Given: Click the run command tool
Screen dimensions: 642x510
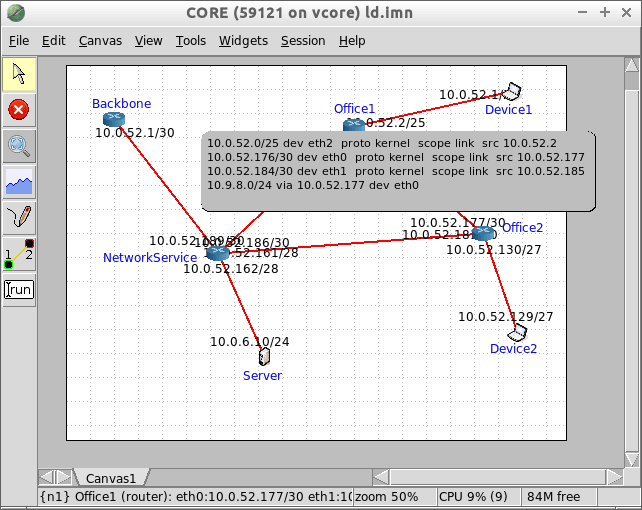Looking at the screenshot, I should (x=19, y=290).
